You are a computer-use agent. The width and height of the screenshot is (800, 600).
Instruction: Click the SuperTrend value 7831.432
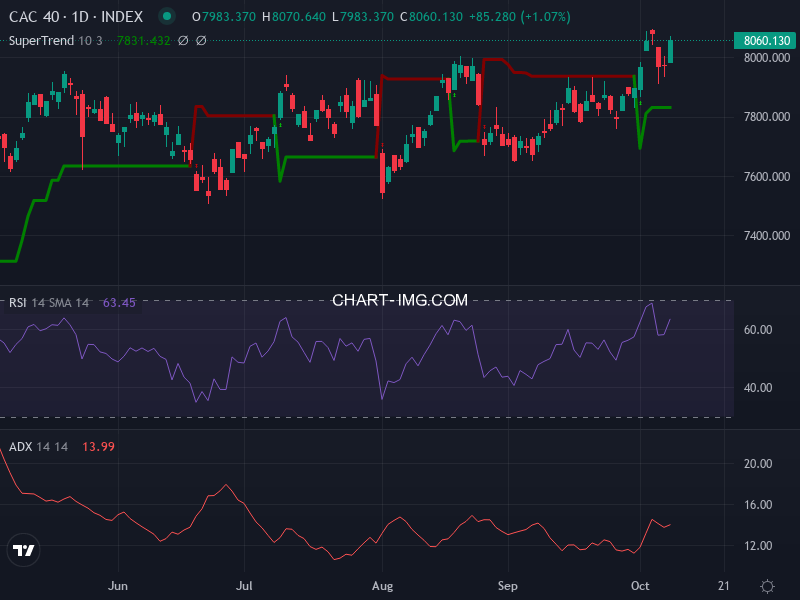pyautogui.click(x=143, y=41)
